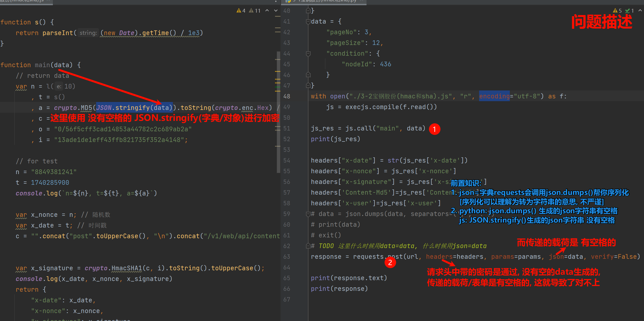
Task: Switch to the hmac和sha .js tab
Action: pyautogui.click(x=22, y=1)
